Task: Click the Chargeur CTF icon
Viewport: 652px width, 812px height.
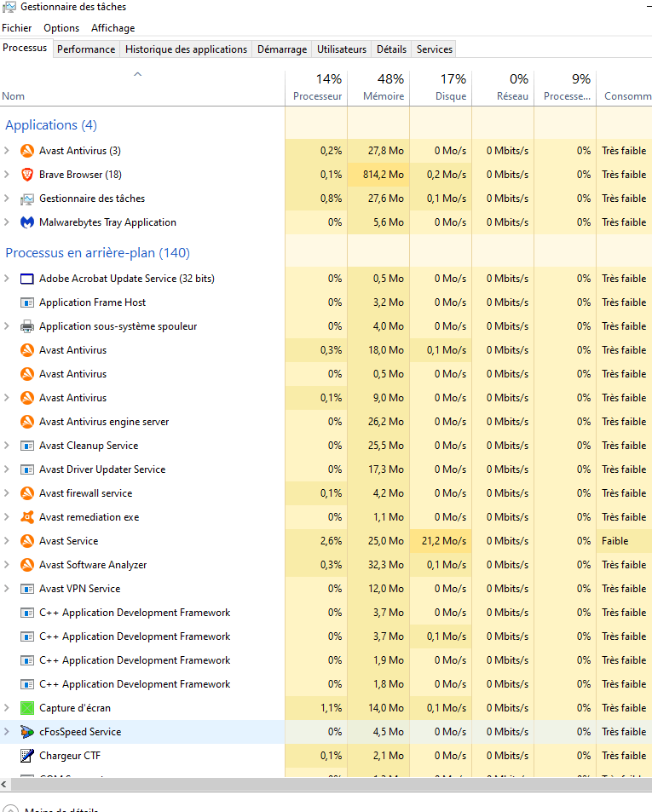Action: 27,756
